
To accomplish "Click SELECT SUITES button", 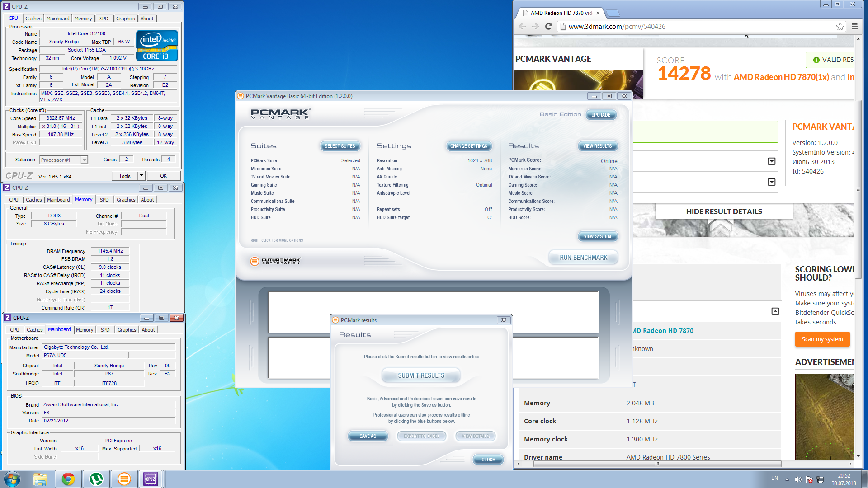I will tap(340, 146).
